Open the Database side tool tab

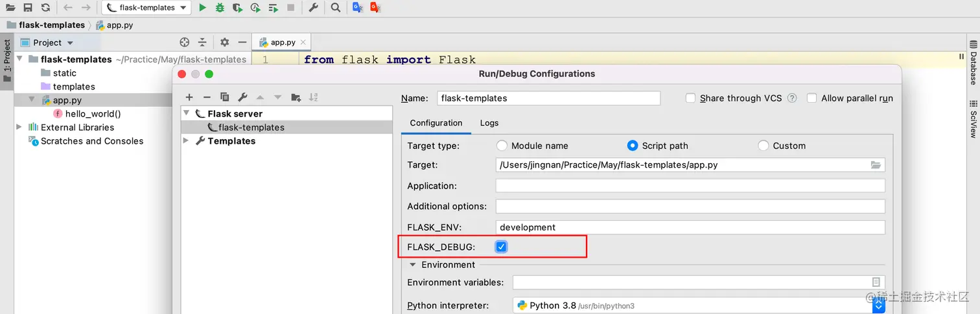(x=973, y=62)
